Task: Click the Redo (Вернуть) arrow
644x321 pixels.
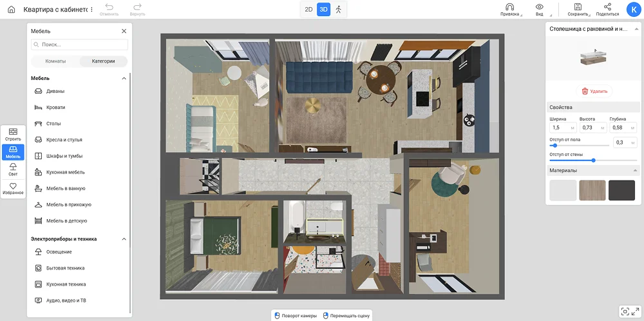Action: (137, 7)
